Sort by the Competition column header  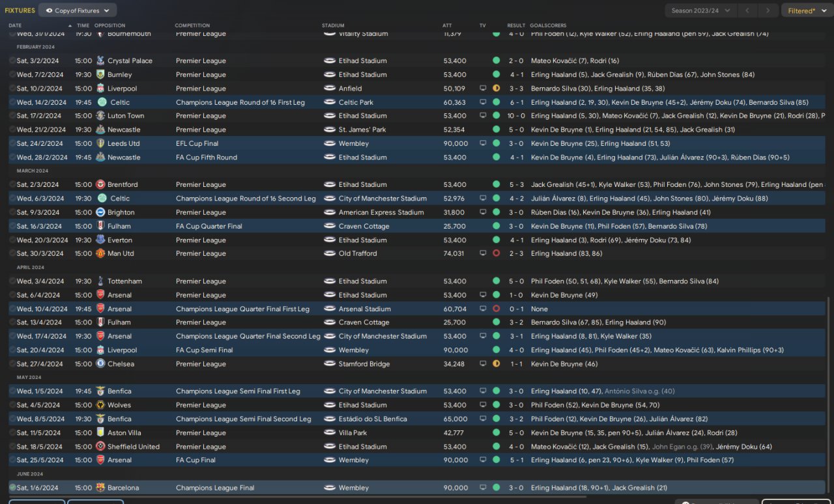click(192, 25)
